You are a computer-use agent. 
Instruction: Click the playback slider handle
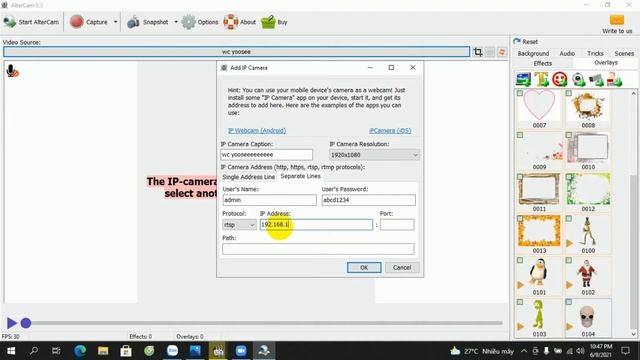(26, 323)
